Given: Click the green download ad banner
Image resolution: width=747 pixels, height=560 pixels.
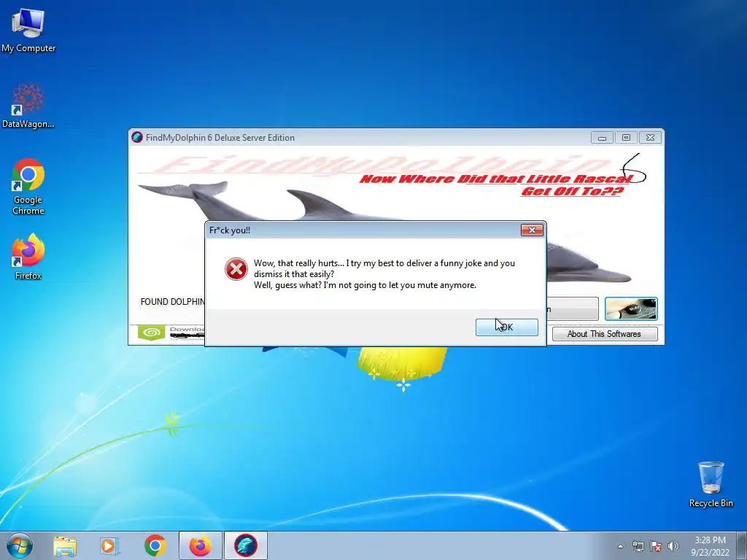Looking at the screenshot, I should 171,332.
